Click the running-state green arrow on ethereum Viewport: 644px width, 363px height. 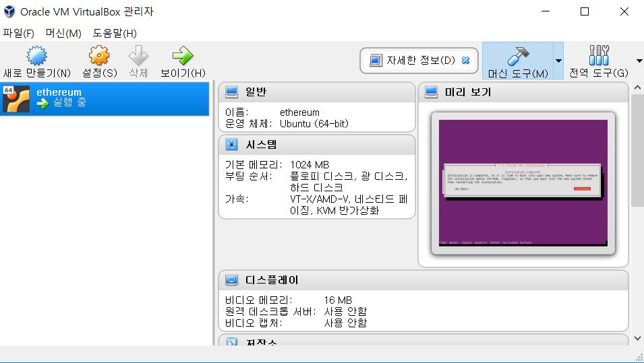tap(42, 103)
